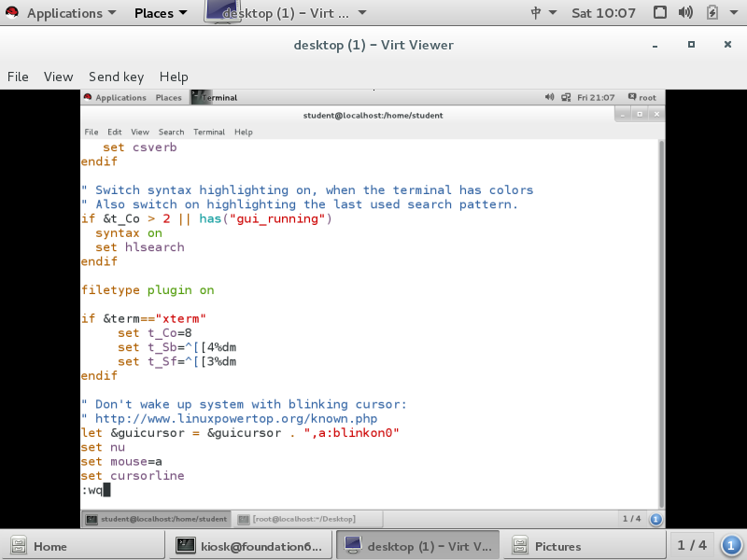Viewport: 747px width, 560px height.
Task: Open guest Applications menu
Action: pos(120,98)
